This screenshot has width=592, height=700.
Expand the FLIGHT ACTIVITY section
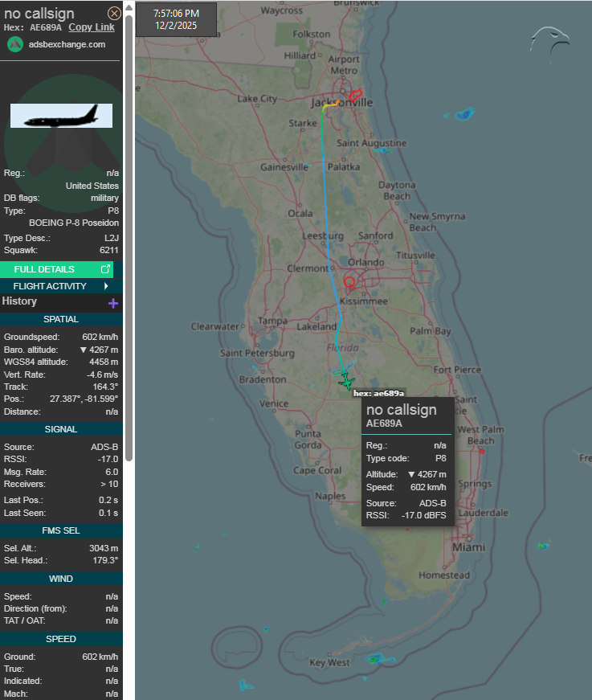[61, 286]
